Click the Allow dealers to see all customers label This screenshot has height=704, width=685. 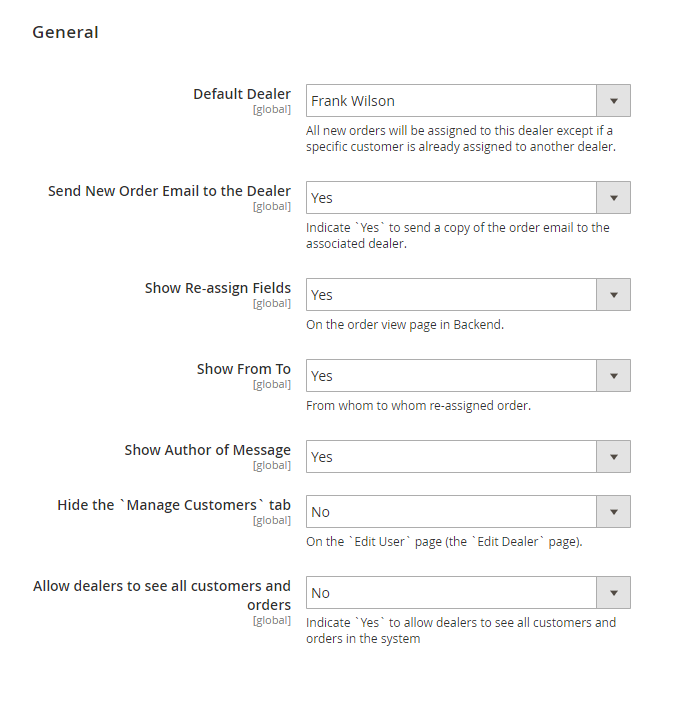162,586
